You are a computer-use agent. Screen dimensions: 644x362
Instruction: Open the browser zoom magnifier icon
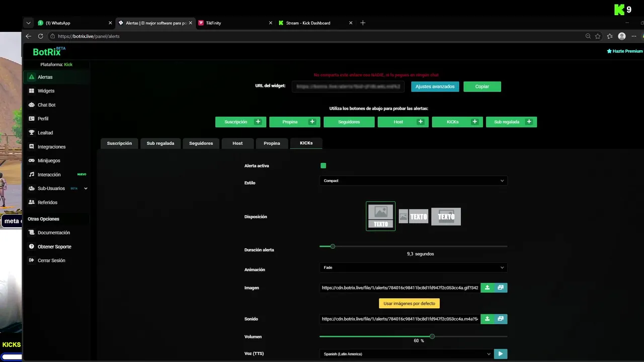coord(588,36)
